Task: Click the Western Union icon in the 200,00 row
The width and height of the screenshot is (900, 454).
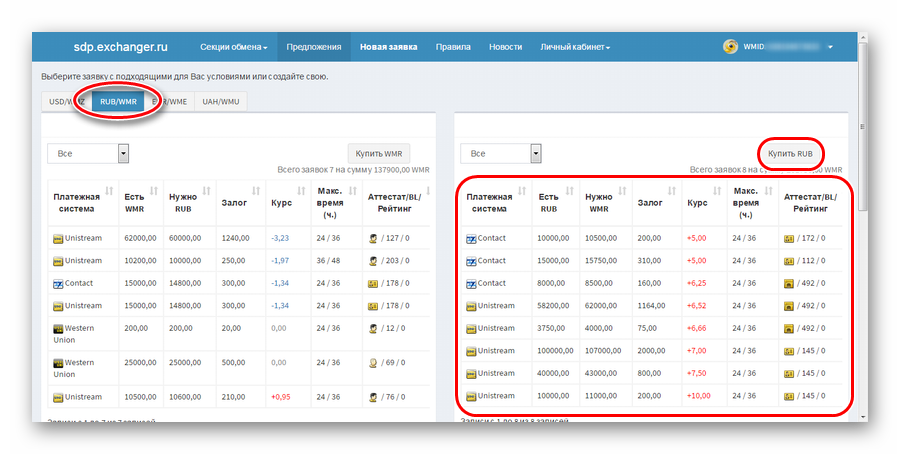Action: click(x=58, y=329)
